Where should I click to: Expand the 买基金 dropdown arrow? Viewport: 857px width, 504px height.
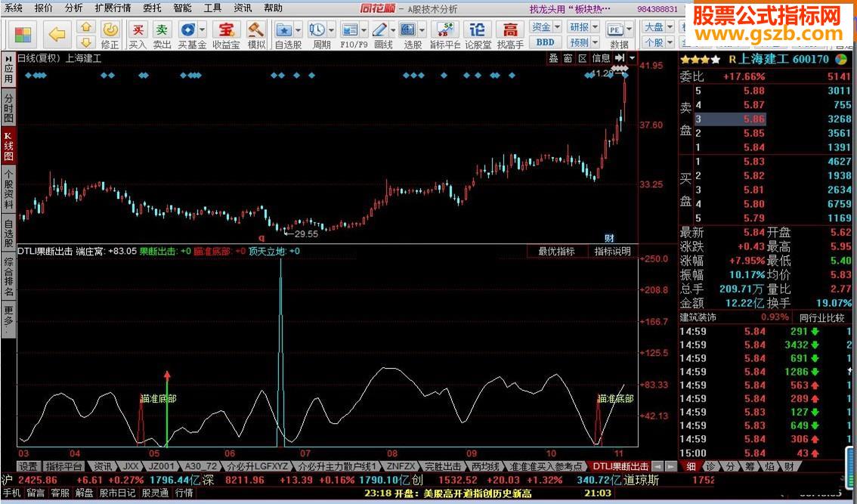point(203,29)
